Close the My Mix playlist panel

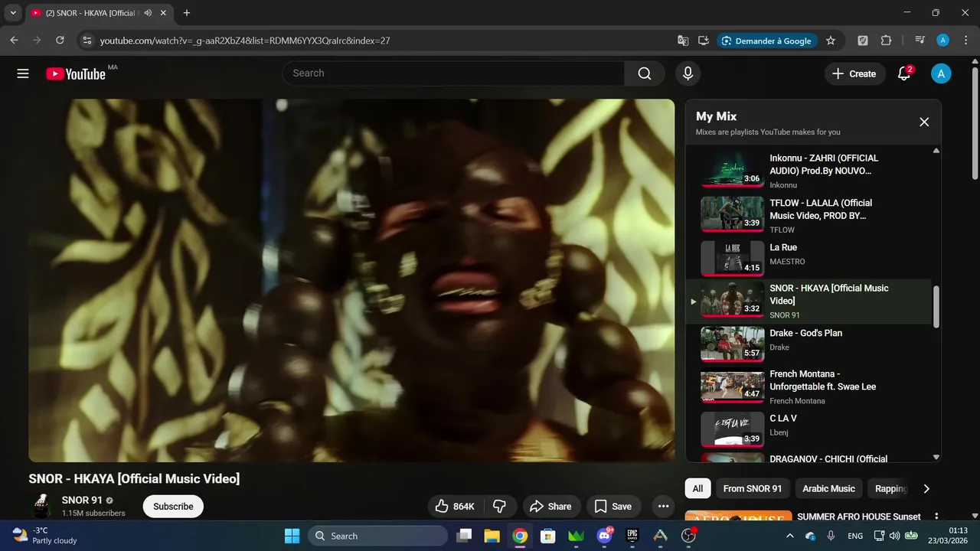pos(924,122)
